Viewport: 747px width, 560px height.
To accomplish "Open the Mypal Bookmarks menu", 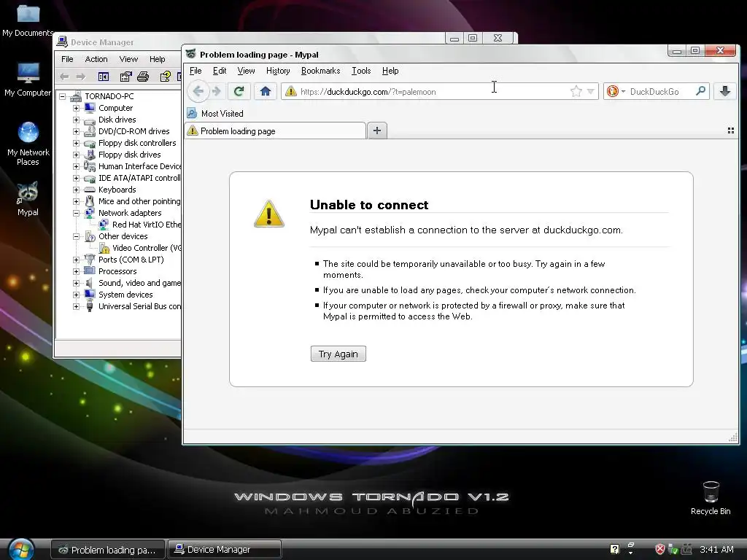I will pyautogui.click(x=321, y=71).
